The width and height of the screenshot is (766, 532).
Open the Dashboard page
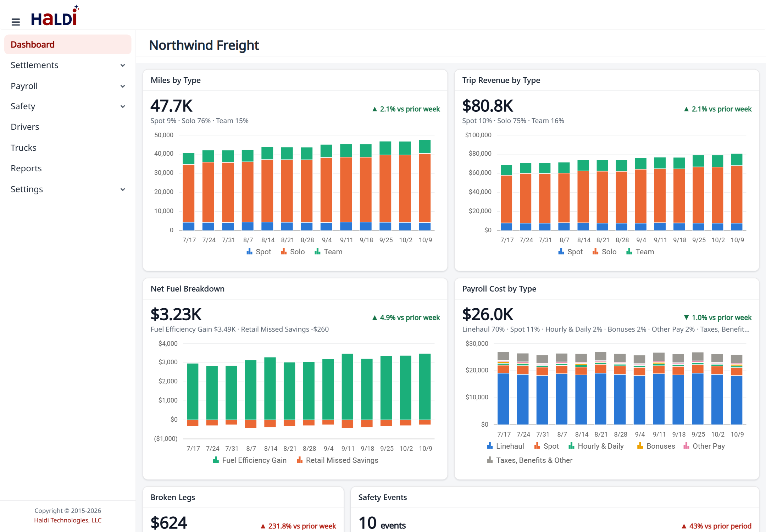68,45
